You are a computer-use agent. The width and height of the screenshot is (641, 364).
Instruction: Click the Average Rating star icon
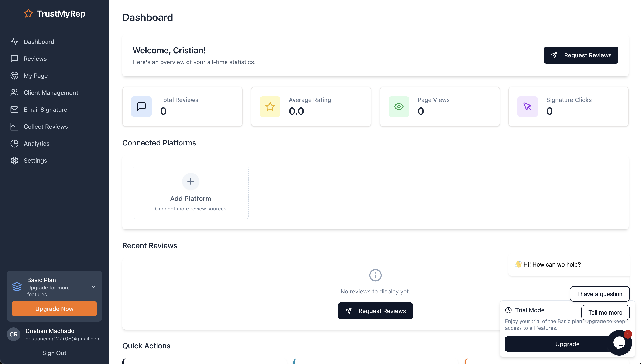(270, 106)
